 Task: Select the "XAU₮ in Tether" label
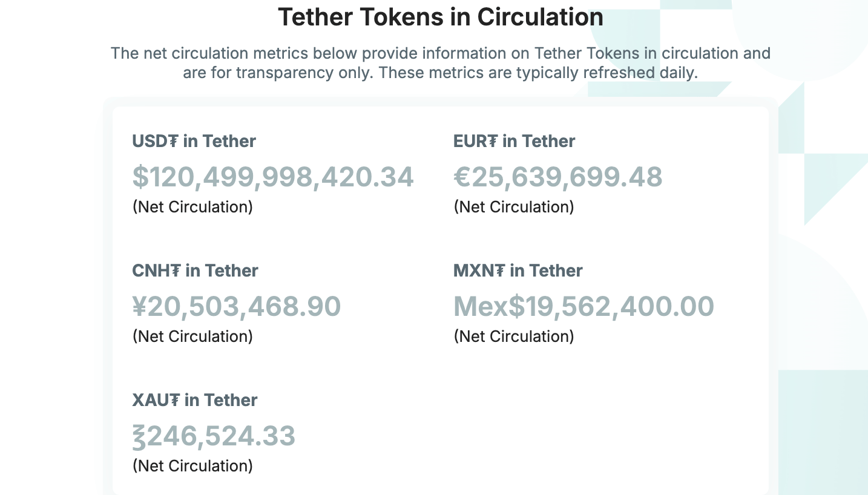(x=194, y=400)
